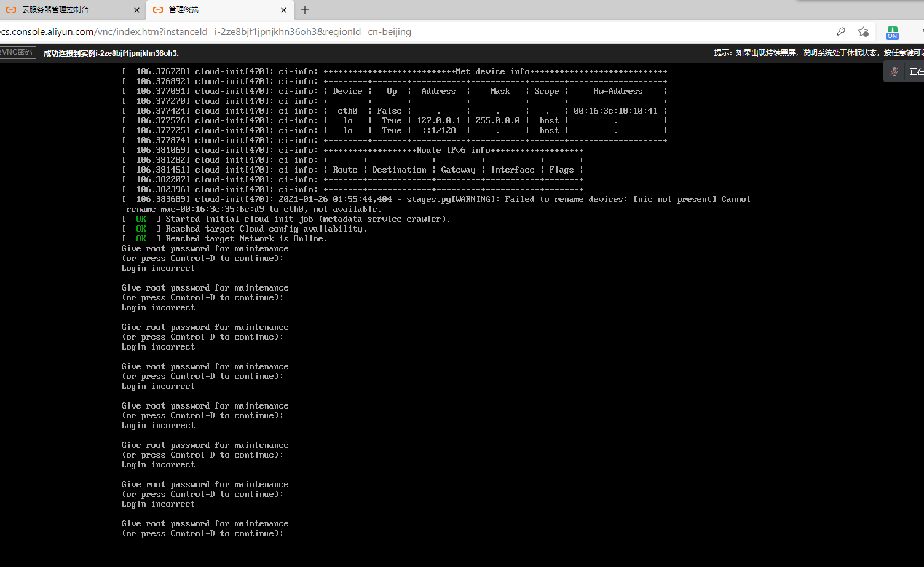Close the 云服务器管理控制台 tab
The image size is (924, 567).
136,10
